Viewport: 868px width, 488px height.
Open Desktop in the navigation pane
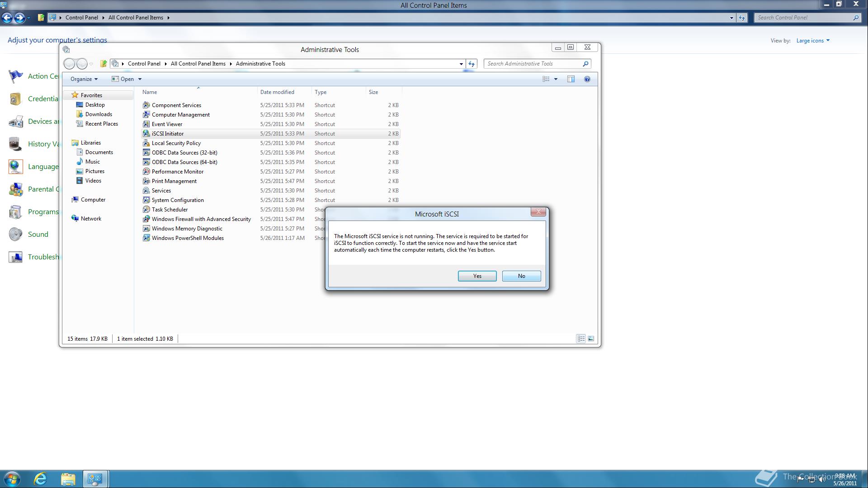point(95,105)
